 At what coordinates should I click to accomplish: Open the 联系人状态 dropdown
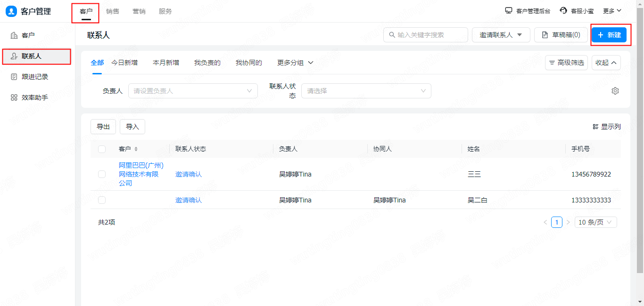pos(366,91)
